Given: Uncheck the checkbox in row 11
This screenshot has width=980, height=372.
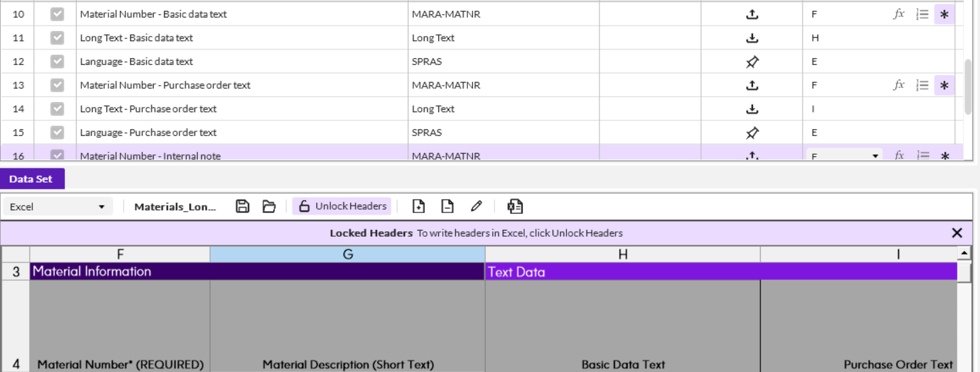Looking at the screenshot, I should tap(58, 38).
